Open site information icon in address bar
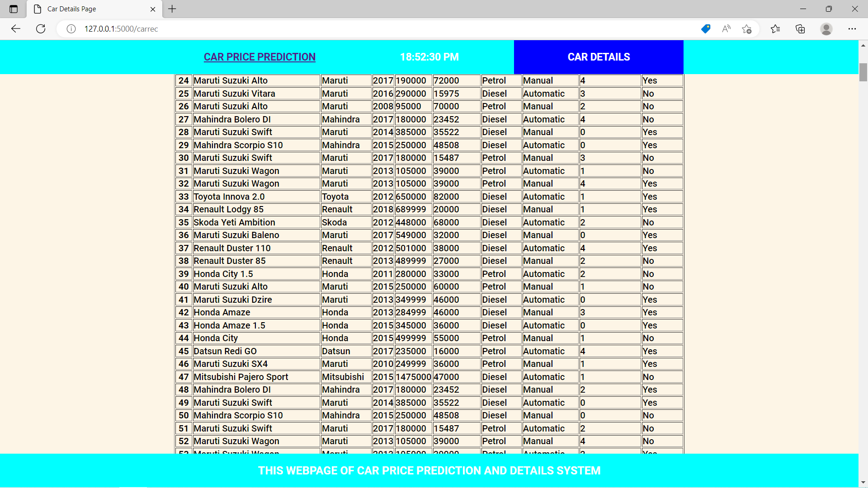Image resolution: width=868 pixels, height=488 pixels. tap(71, 29)
